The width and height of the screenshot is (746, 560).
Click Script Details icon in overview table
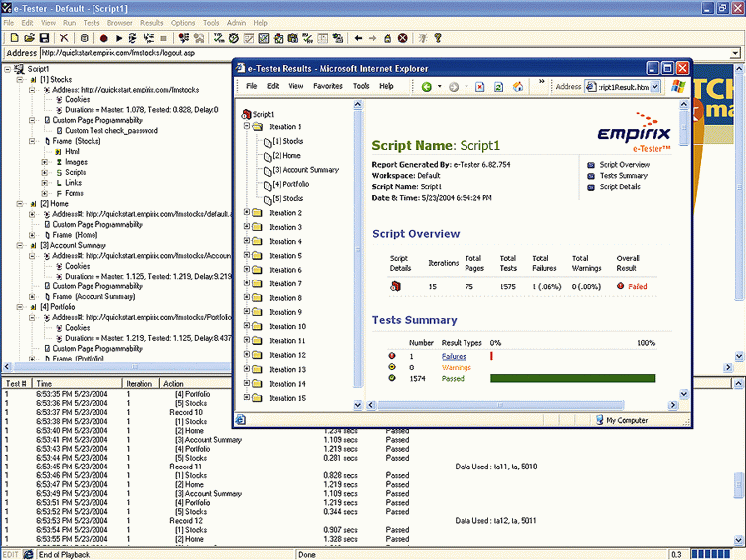pos(395,286)
